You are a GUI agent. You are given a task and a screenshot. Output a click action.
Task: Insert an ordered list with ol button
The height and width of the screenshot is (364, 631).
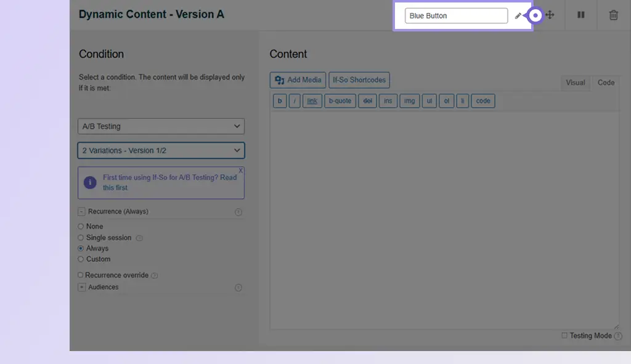pyautogui.click(x=446, y=101)
